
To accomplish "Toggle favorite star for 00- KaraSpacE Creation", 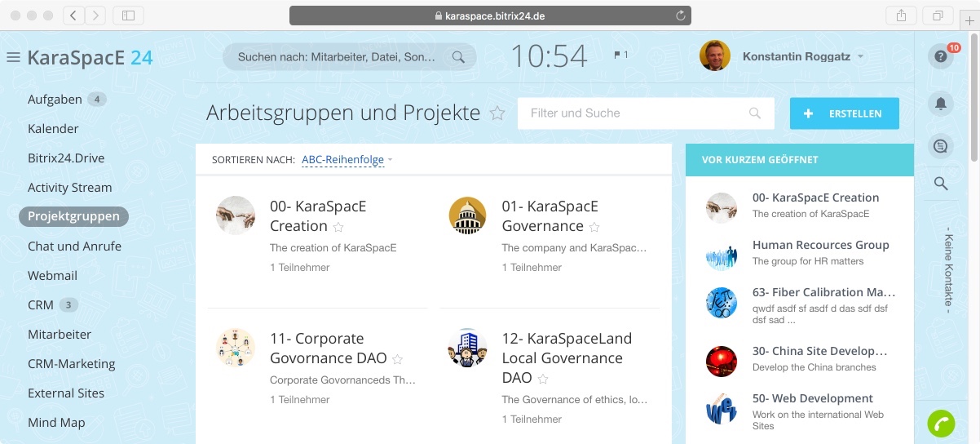I will 338,227.
